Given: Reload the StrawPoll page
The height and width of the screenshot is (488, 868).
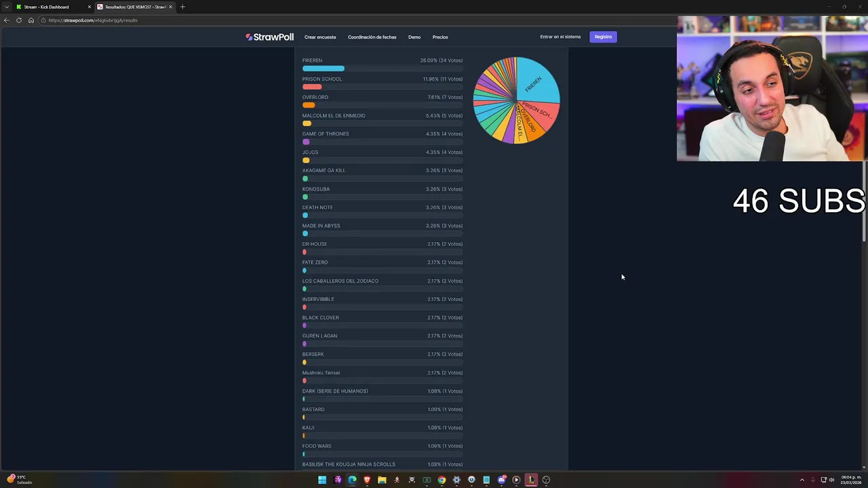Looking at the screenshot, I should point(19,20).
